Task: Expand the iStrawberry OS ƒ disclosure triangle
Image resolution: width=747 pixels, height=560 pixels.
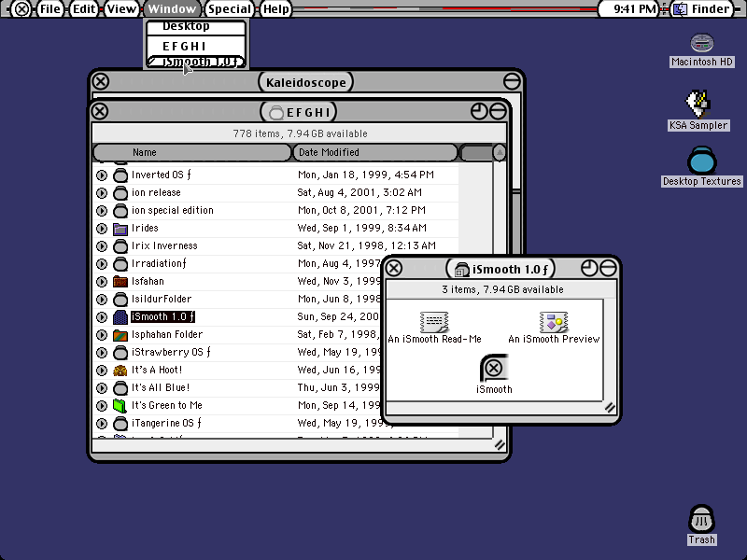Action: (x=102, y=353)
